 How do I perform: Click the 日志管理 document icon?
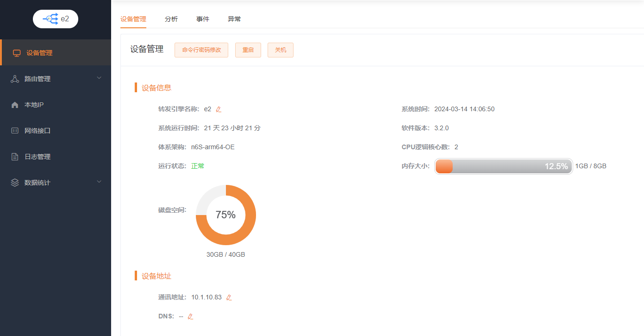pos(15,156)
